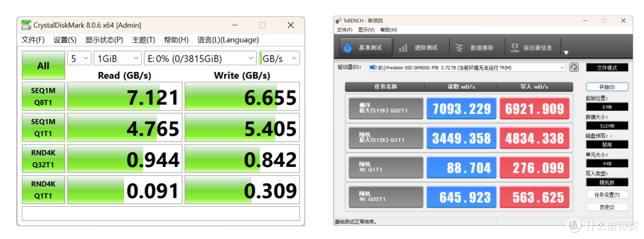Open the drive dropdown E: 0% (0/3815GiB)

[200, 58]
